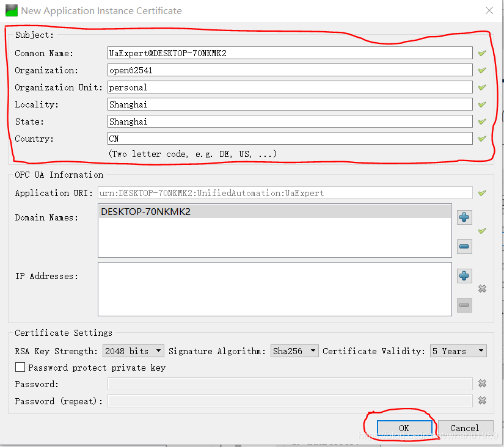Click the Password (repeat) input field
Viewport: 504px width, 447px height.
[290, 401]
